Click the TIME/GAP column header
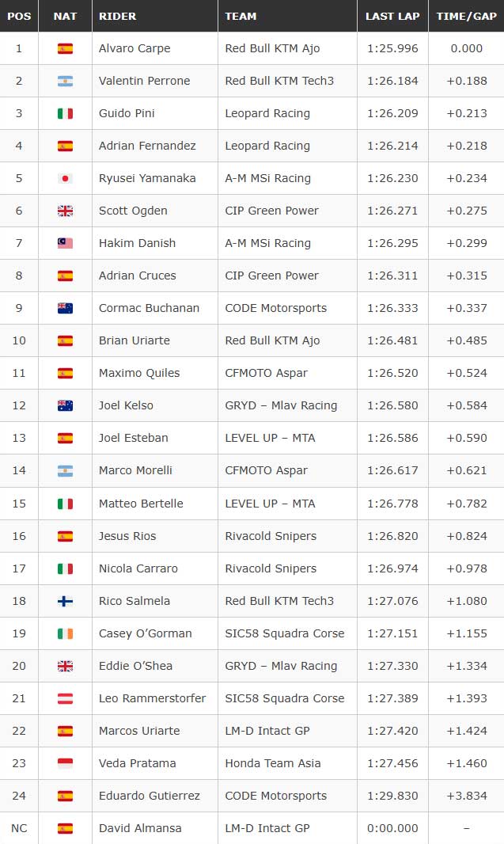 pos(466,16)
